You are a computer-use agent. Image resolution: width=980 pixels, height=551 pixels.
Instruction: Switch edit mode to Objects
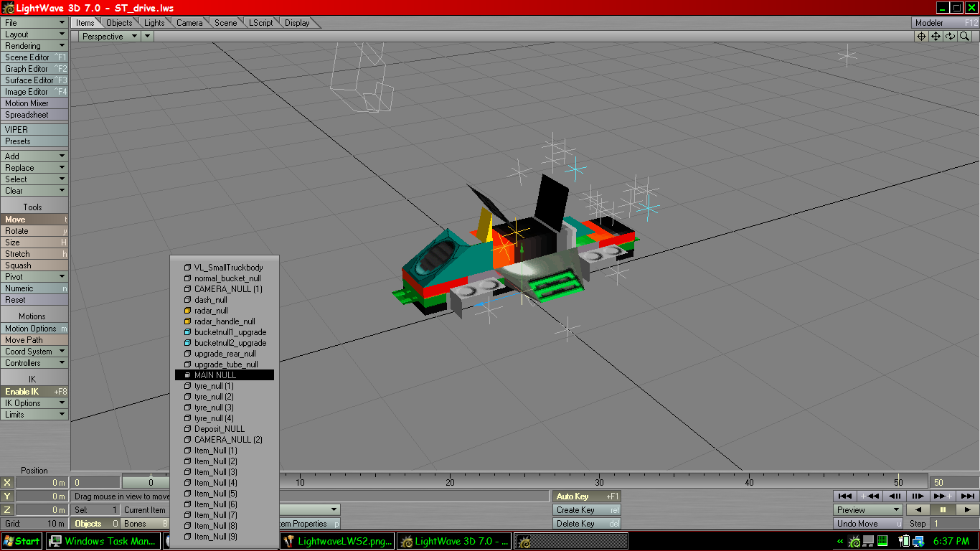96,524
